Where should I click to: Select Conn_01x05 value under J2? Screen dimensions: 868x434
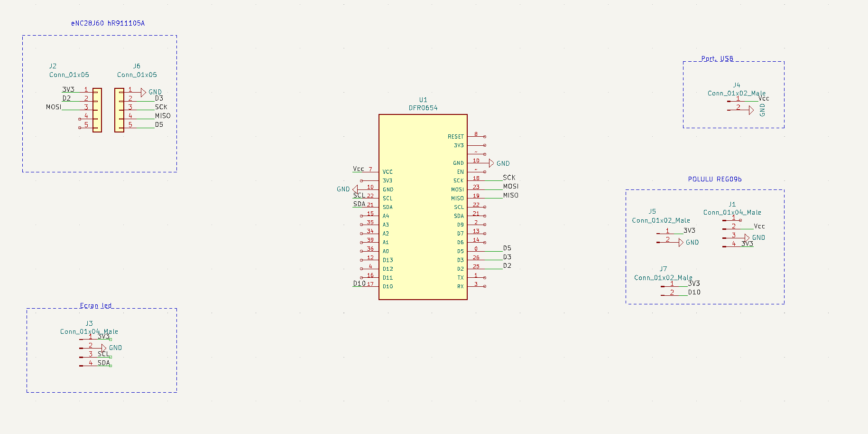pos(69,75)
